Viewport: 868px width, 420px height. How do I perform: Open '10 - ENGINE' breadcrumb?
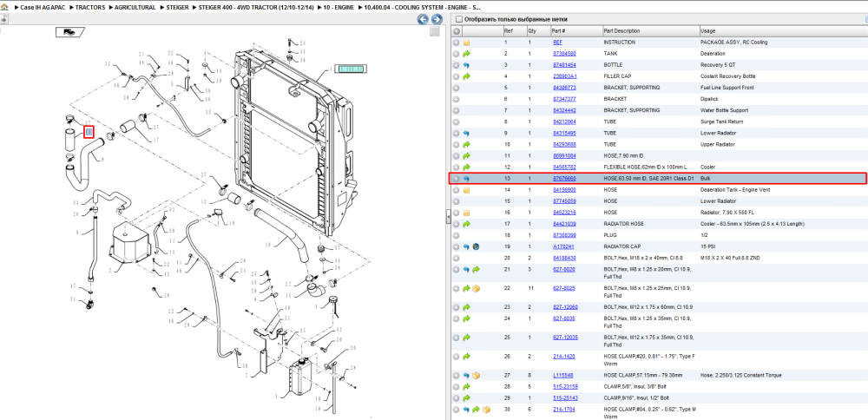pos(337,8)
